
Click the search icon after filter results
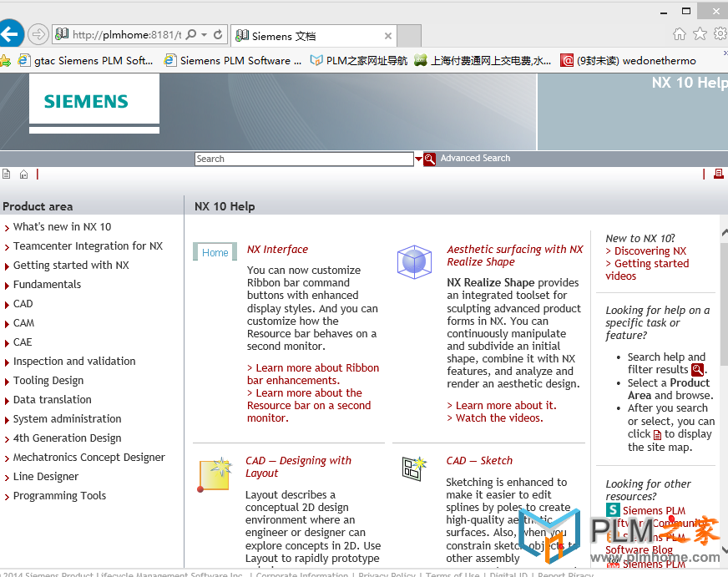pos(697,370)
